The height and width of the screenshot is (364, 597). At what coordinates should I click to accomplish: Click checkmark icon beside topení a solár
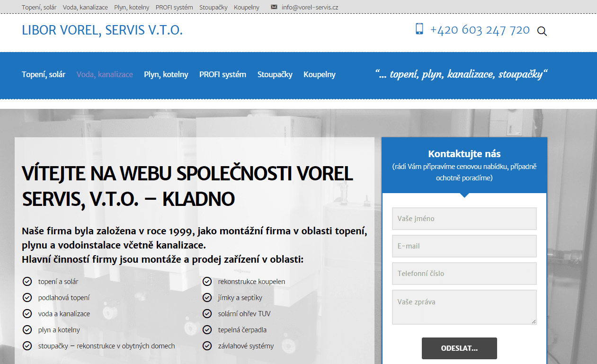point(27,282)
